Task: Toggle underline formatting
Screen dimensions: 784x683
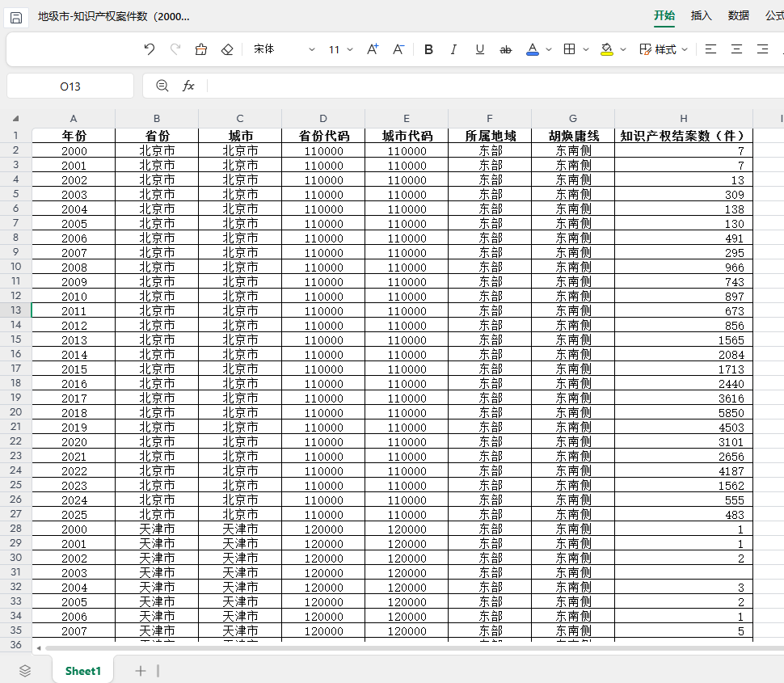Action: point(480,49)
